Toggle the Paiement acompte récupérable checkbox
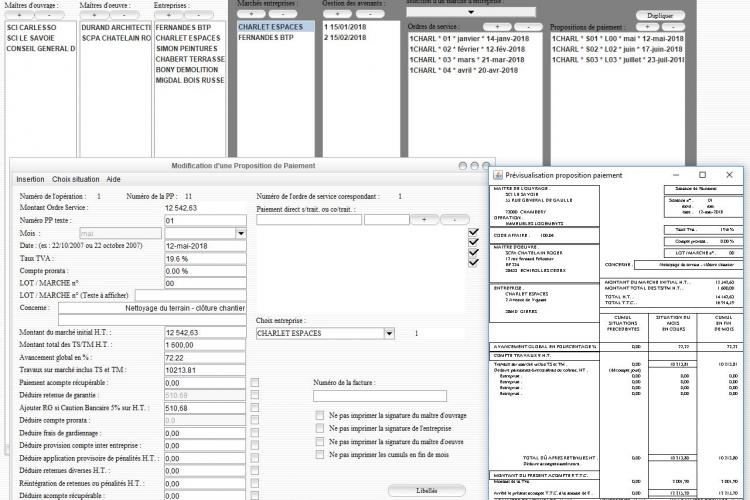The height and width of the screenshot is (500, 750). click(x=254, y=382)
